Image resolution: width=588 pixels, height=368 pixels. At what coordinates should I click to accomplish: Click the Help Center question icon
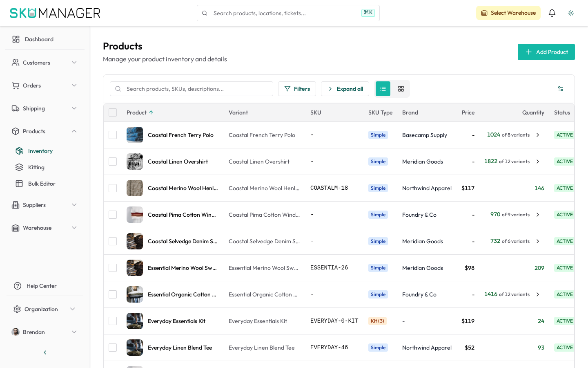pyautogui.click(x=18, y=286)
